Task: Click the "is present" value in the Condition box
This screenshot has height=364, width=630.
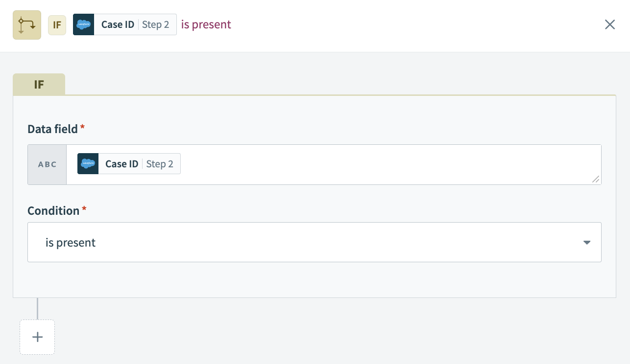Action: (71, 243)
